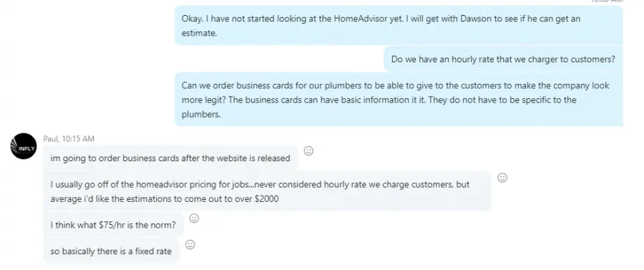Click the word "plumbers." ending the business cards message

[x=201, y=115]
